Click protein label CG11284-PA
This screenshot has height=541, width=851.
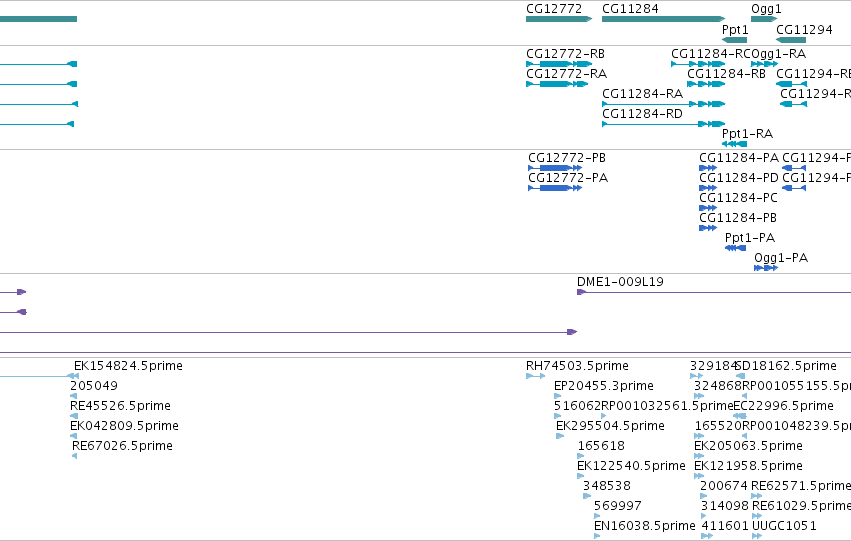pyautogui.click(x=739, y=158)
